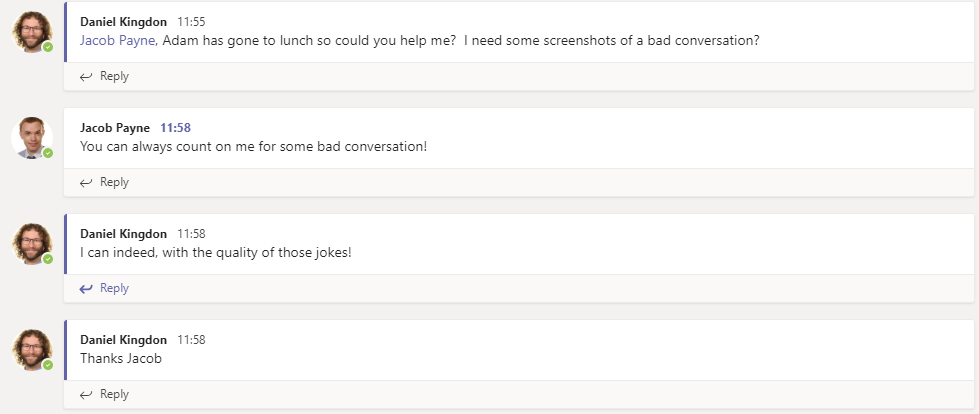The image size is (979, 414).
Task: Open Daniel Kingdon's avatar on the 11:55 message
Action: pos(32,31)
